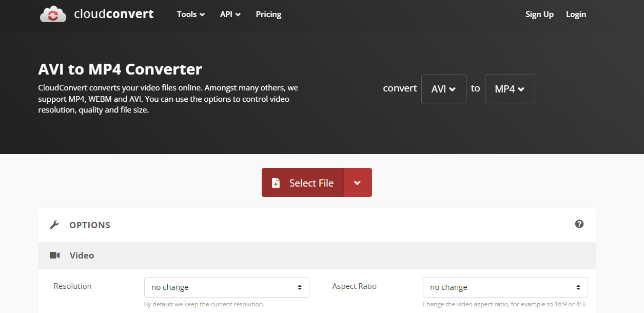The image size is (644, 313).
Task: Open the API menu
Action: pyautogui.click(x=230, y=14)
